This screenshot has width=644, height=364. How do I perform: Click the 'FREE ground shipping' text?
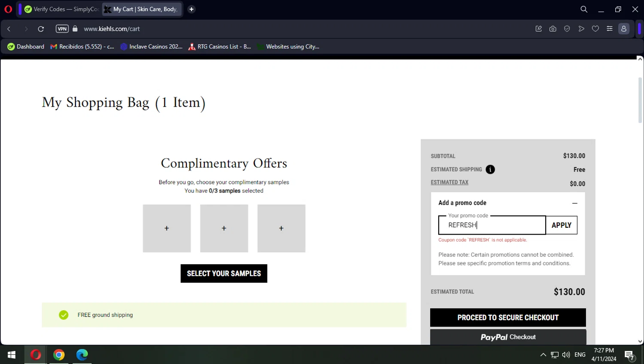[x=105, y=315]
